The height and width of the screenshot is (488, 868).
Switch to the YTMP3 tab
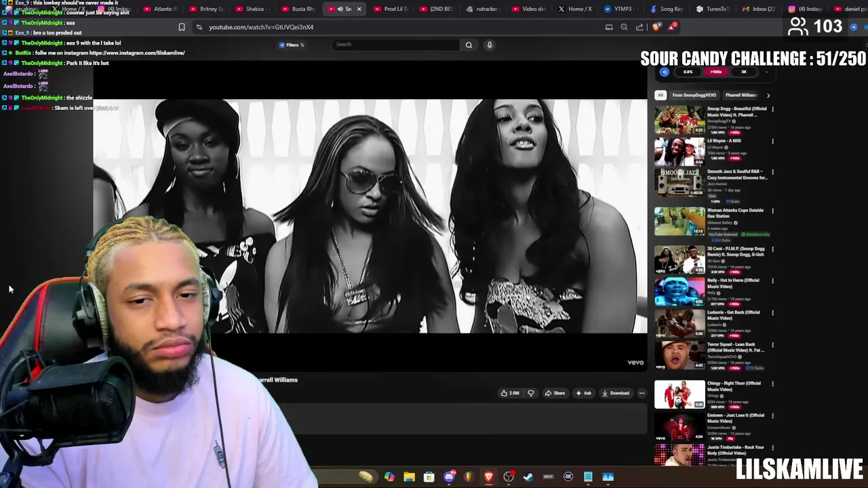click(620, 9)
